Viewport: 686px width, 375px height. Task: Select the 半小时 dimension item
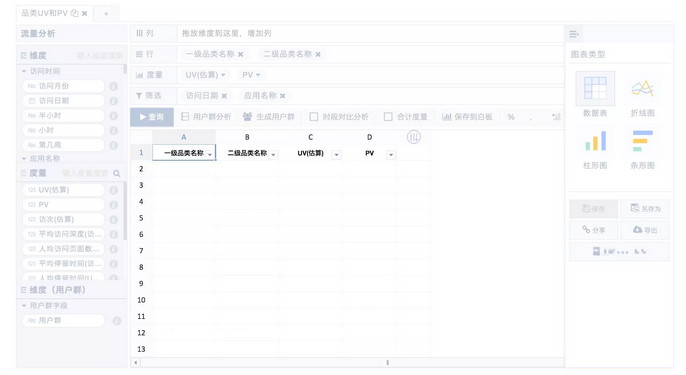pos(64,116)
